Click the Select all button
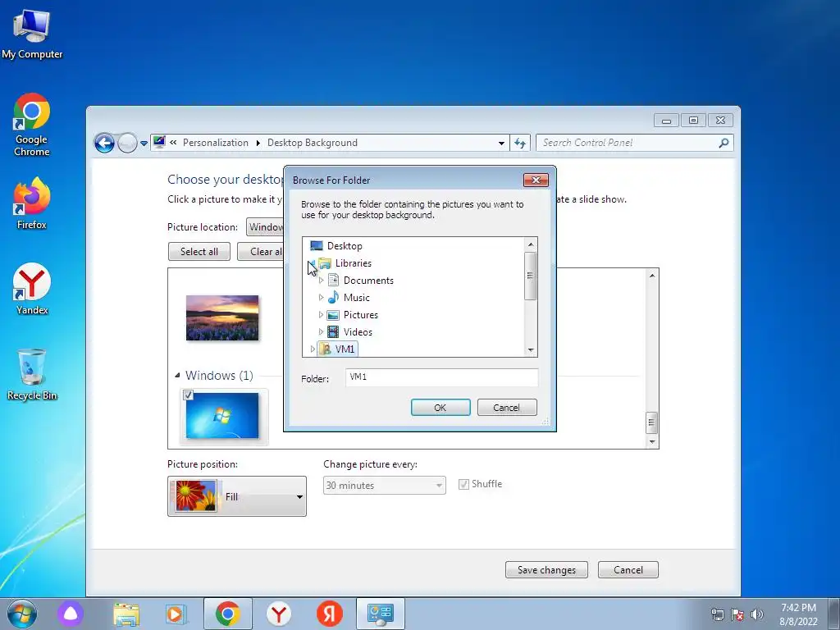The image size is (840, 630). point(199,252)
